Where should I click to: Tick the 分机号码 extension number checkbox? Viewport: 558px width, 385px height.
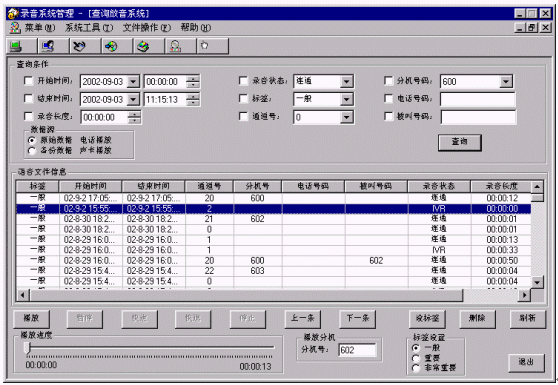coord(389,81)
